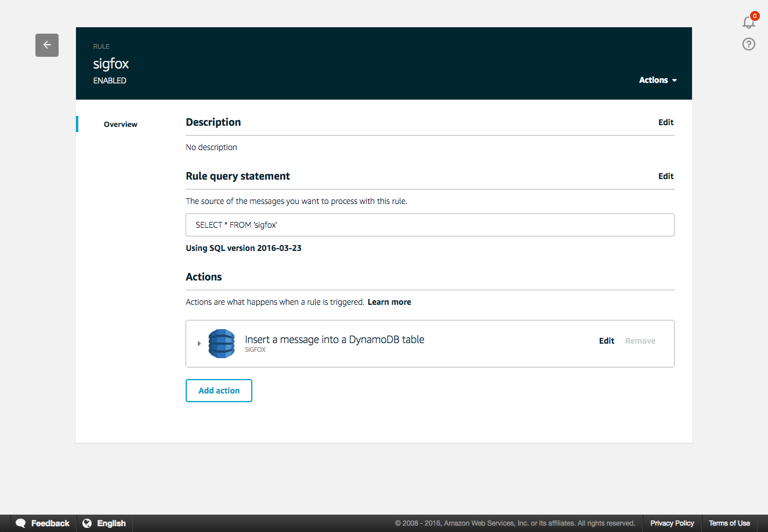Image resolution: width=768 pixels, height=532 pixels.
Task: Click the help question mark icon
Action: [749, 44]
